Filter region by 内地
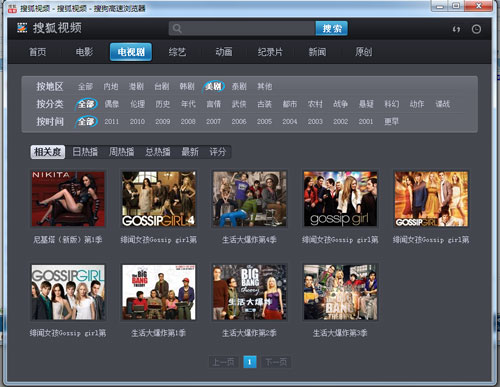This screenshot has height=387, width=500. [x=111, y=87]
